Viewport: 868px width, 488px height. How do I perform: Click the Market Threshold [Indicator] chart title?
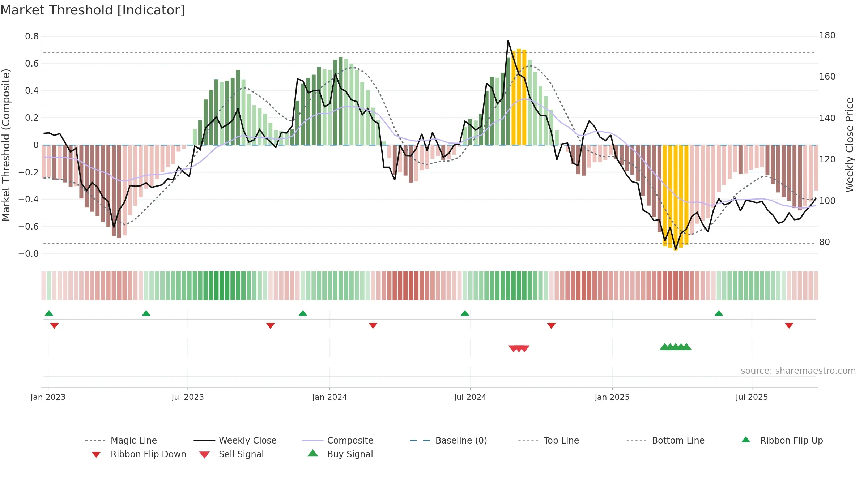tap(93, 10)
